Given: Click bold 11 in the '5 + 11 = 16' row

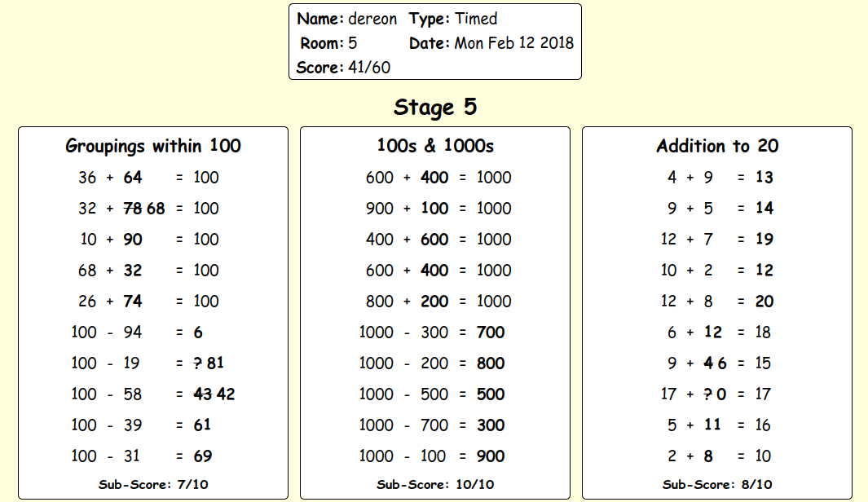Looking at the screenshot, I should (712, 425).
